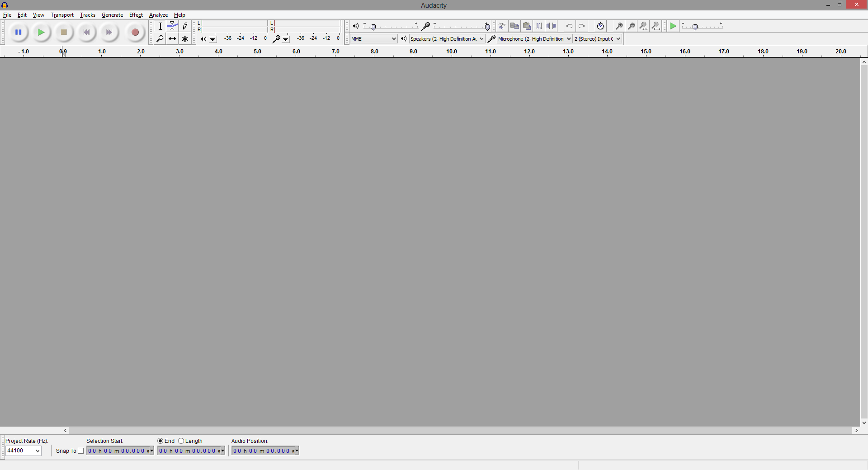Click the horizontal scrollbar left arrow

65,431
